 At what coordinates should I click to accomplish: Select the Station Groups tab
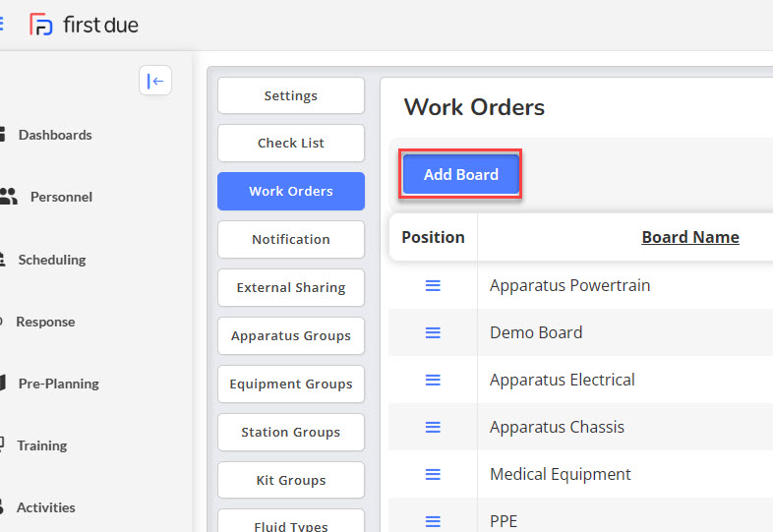click(x=291, y=432)
